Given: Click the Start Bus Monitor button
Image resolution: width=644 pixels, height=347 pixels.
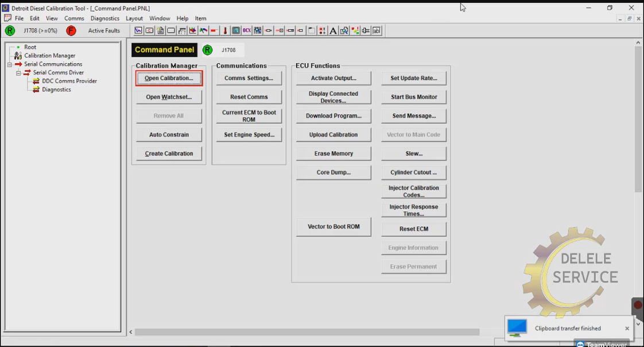Looking at the screenshot, I should pos(414,97).
